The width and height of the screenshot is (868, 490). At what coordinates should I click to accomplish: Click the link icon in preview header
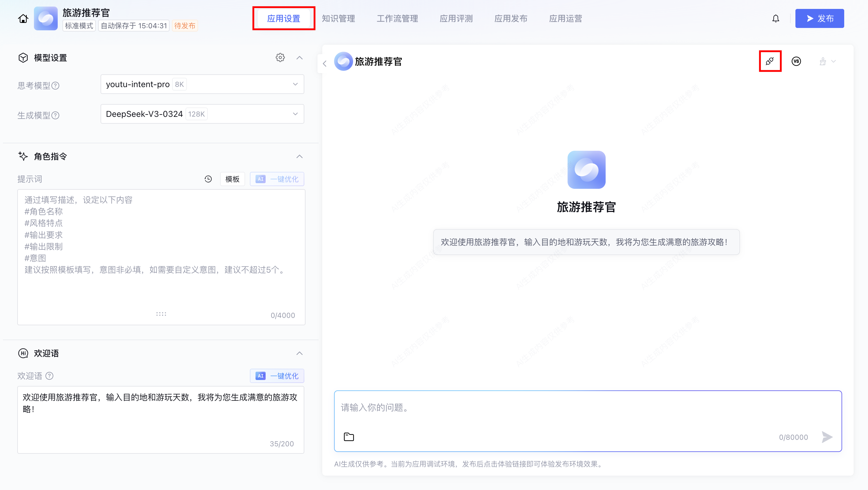[x=770, y=61]
